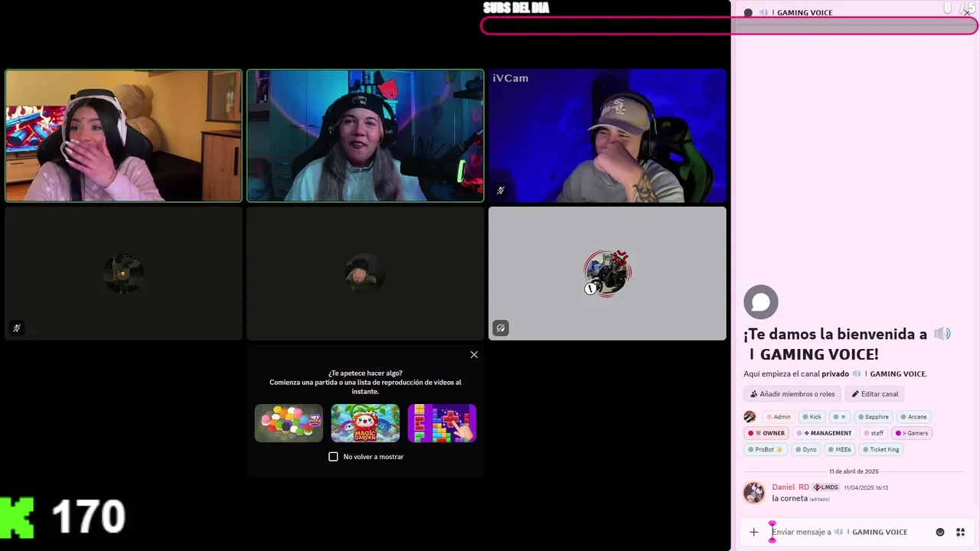Screen dimensions: 980x551
Task: Click the message timestamp 11/04/2025 16:13
Action: coord(866,487)
